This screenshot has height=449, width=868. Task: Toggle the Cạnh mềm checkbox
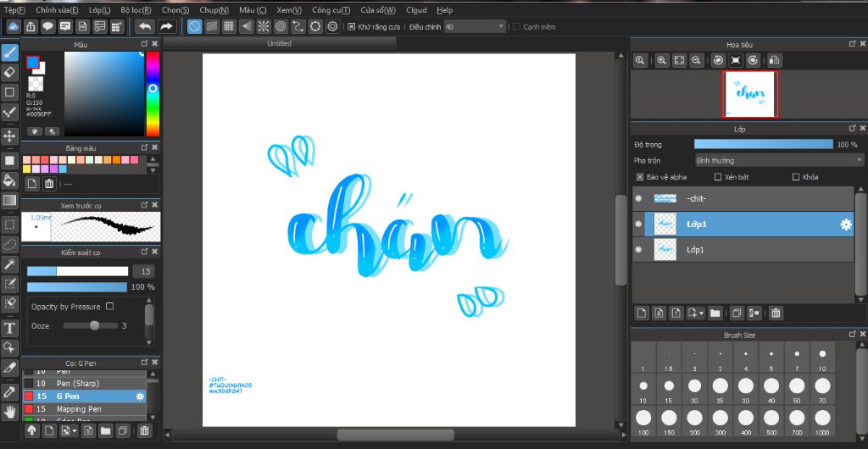pos(516,26)
